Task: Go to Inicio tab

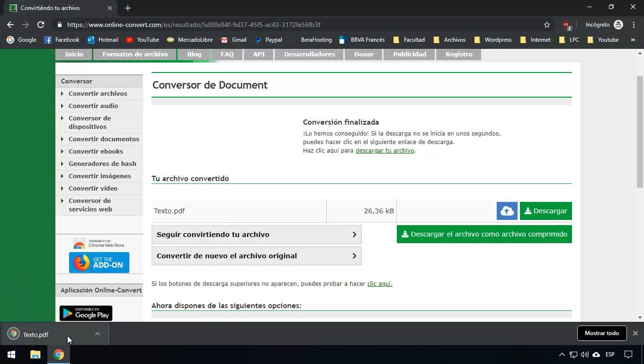Action: click(74, 55)
